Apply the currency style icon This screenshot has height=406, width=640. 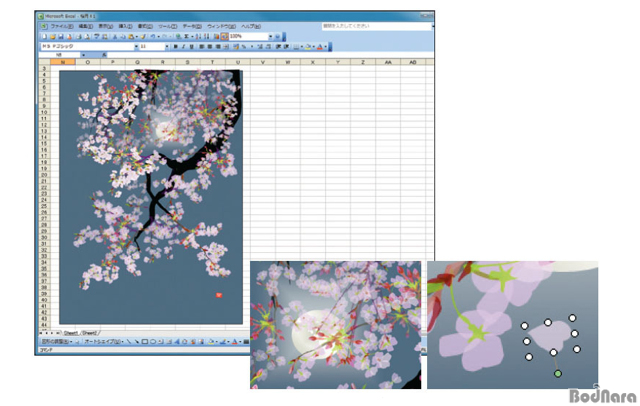coord(236,47)
